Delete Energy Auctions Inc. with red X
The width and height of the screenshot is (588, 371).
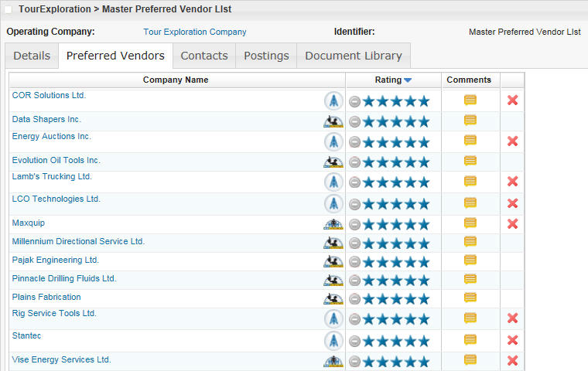pyautogui.click(x=512, y=141)
